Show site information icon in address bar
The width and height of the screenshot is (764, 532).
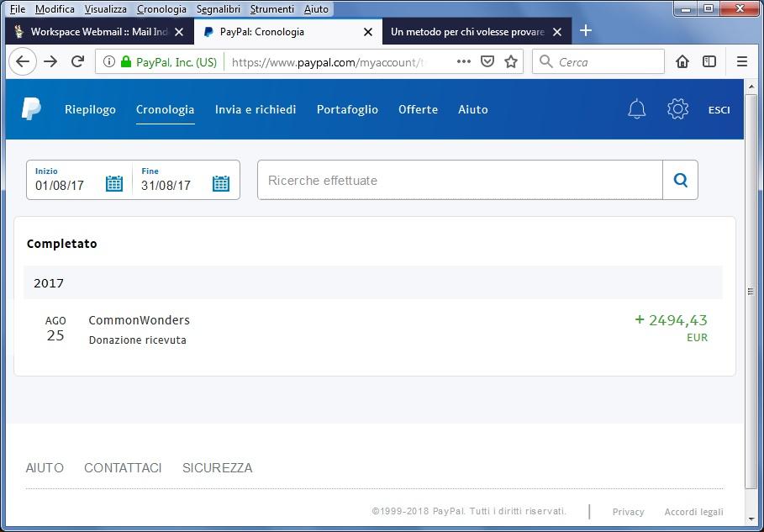click(109, 62)
